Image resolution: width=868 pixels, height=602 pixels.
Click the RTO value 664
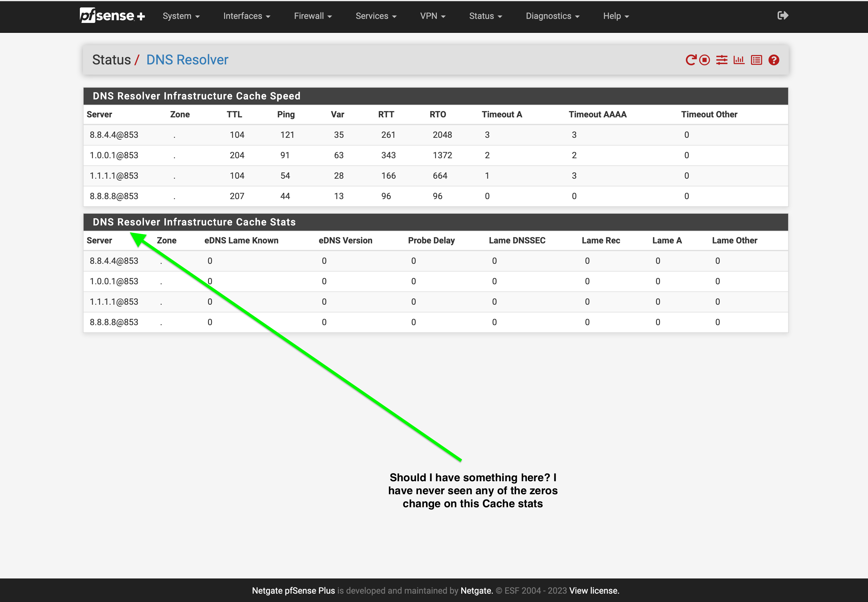click(x=440, y=175)
